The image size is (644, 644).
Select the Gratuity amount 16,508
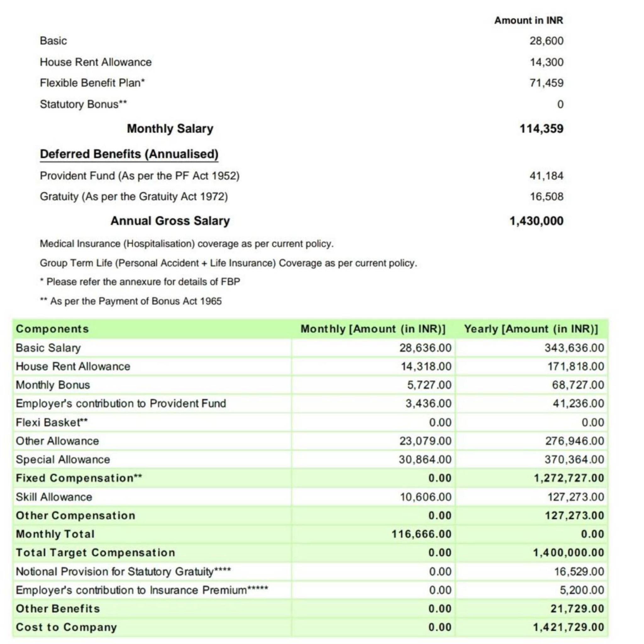point(547,196)
